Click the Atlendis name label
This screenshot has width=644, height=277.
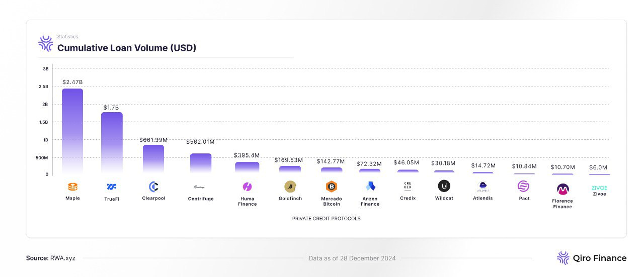point(483,198)
